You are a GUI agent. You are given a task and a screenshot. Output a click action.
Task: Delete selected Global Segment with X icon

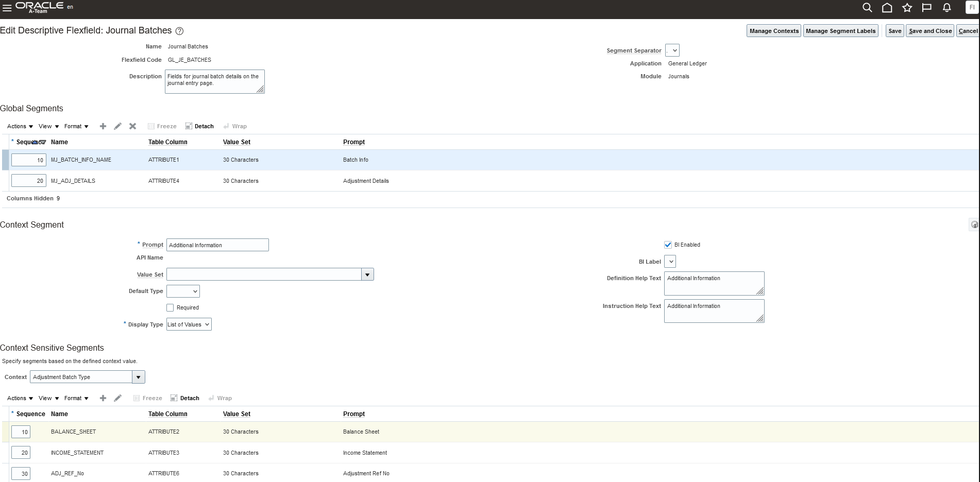132,126
